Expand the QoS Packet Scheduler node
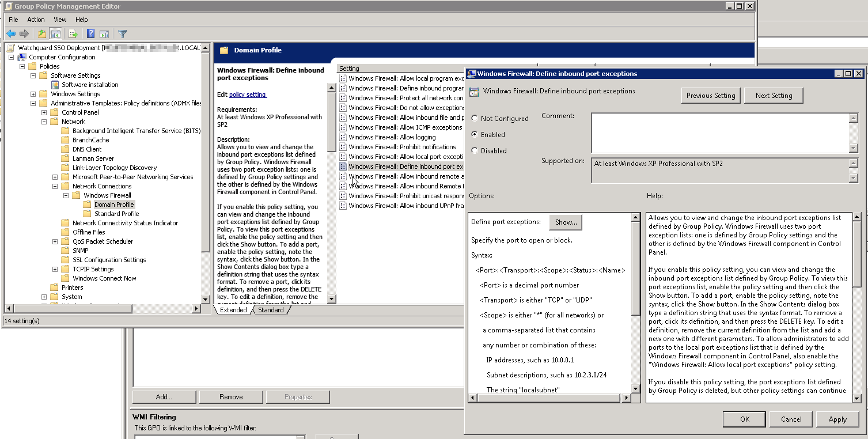This screenshot has width=868, height=439. [x=55, y=241]
